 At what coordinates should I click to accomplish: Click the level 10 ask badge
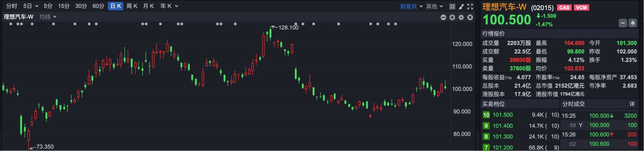coord(486,115)
